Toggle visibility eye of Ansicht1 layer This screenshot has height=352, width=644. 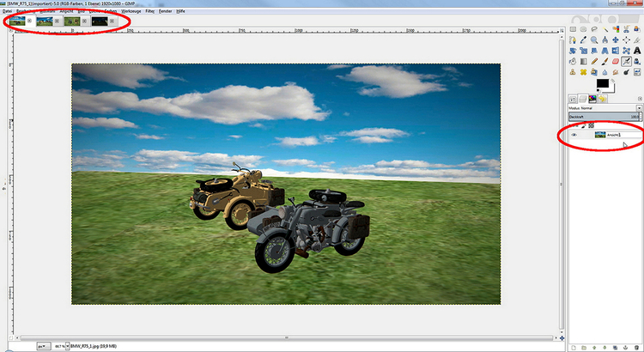point(574,135)
